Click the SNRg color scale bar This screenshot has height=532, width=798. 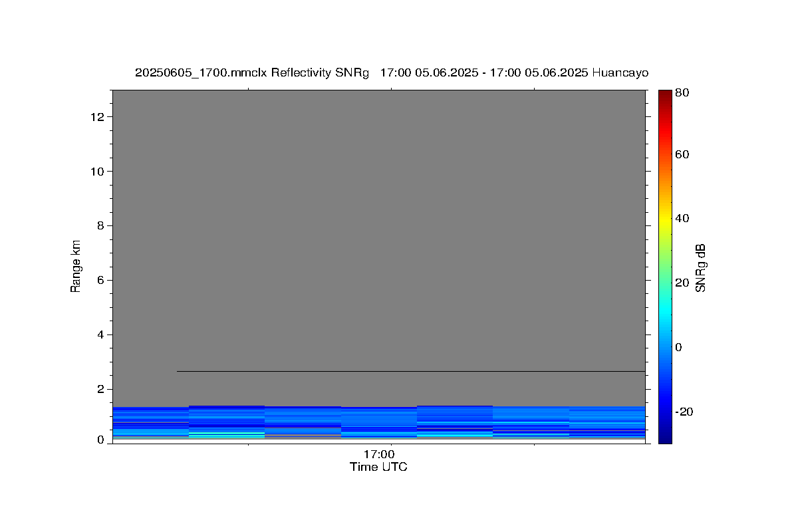pyautogui.click(x=665, y=266)
